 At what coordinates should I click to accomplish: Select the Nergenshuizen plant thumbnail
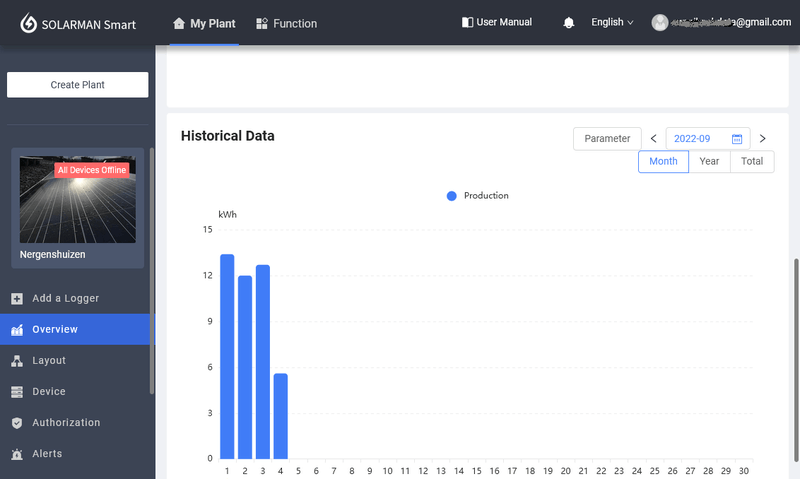point(78,199)
